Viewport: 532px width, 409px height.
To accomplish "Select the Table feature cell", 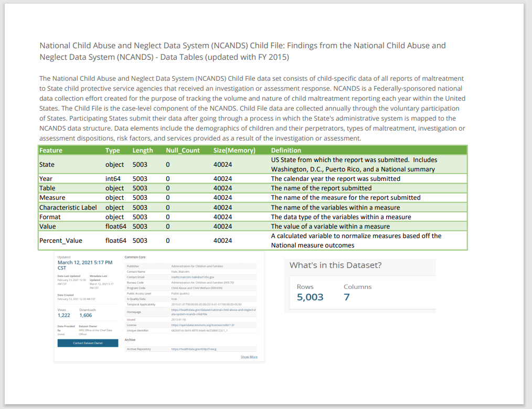I will tap(47, 188).
